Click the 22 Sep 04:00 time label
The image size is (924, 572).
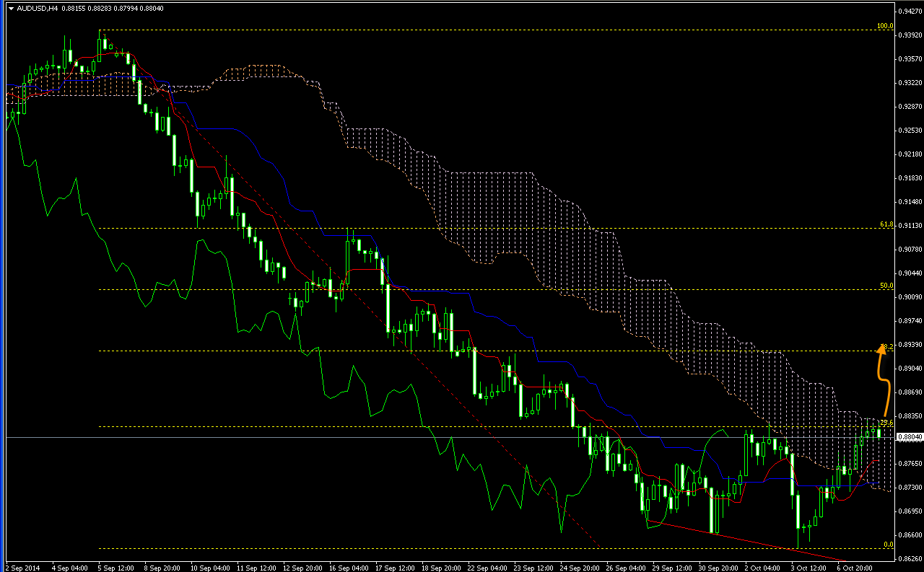coord(487,568)
